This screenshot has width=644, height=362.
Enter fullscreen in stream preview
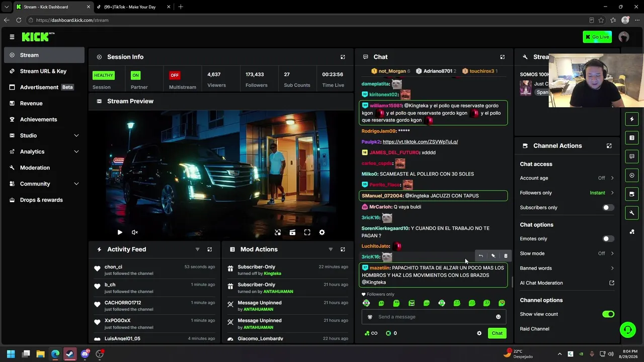click(307, 232)
